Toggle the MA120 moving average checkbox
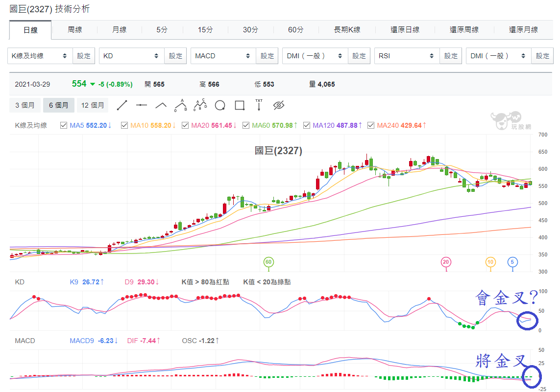This screenshot has width=560, height=392. (306, 125)
